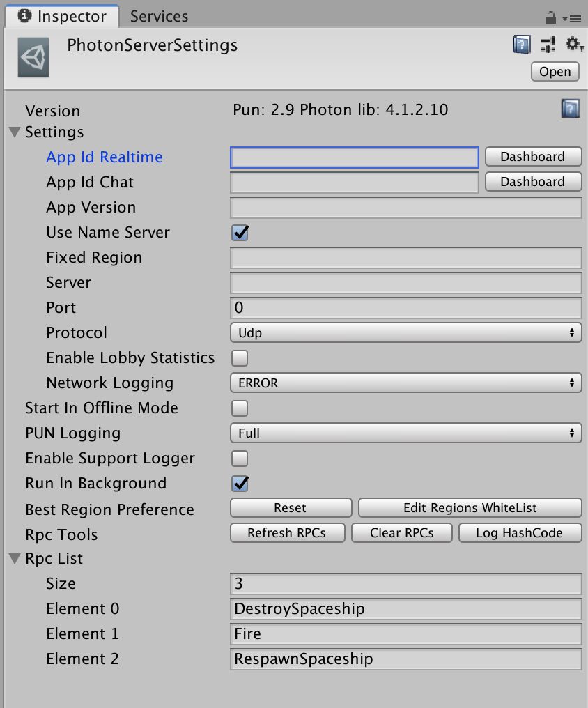
Task: Check Start In Offline Mode
Action: 240,408
